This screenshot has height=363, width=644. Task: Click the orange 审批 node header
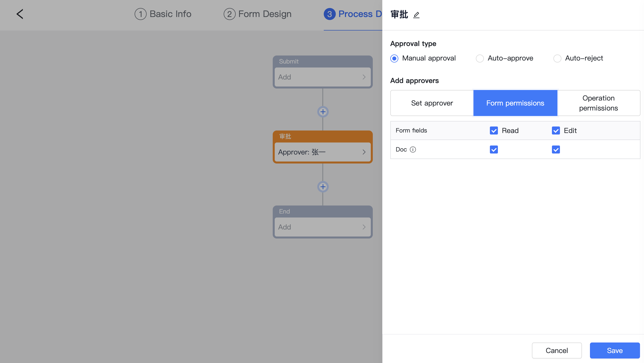[x=323, y=136]
